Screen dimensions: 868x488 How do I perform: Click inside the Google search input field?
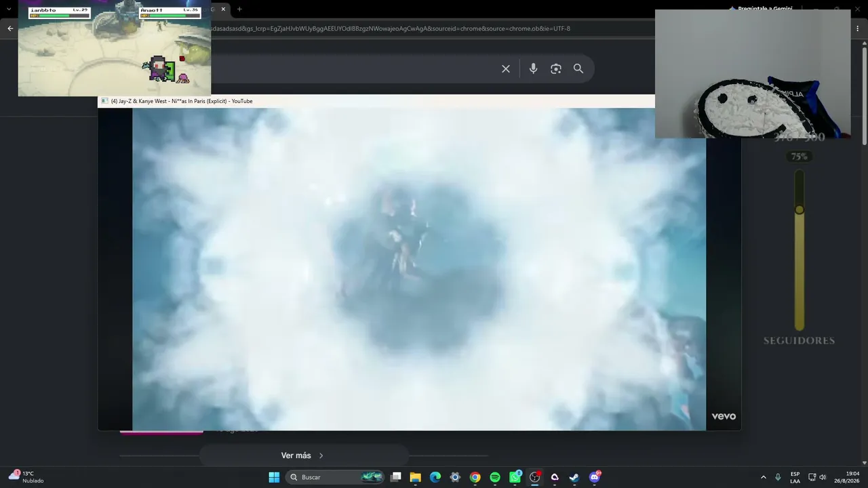[353, 68]
